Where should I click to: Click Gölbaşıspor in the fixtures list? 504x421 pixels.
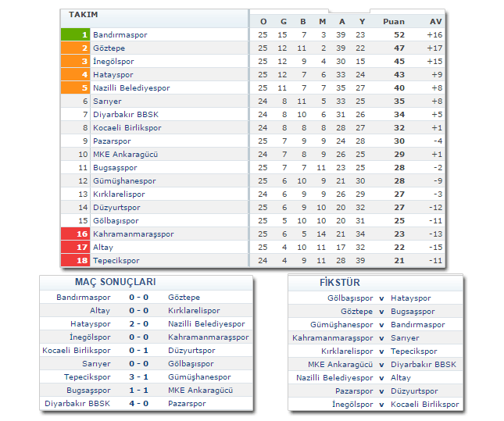[x=350, y=298]
